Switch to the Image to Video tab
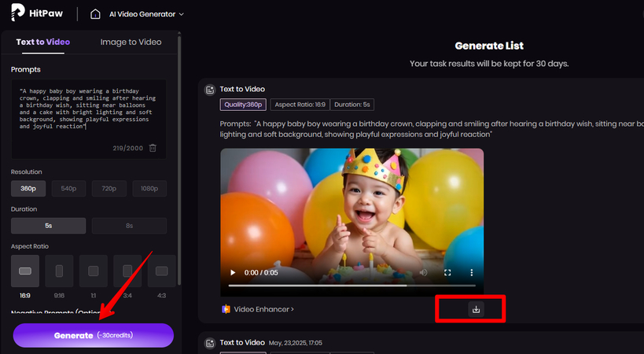 [x=131, y=42]
